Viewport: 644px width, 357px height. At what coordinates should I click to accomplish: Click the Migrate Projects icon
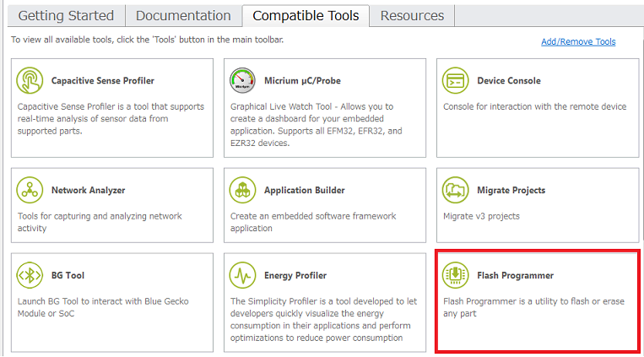click(x=455, y=190)
